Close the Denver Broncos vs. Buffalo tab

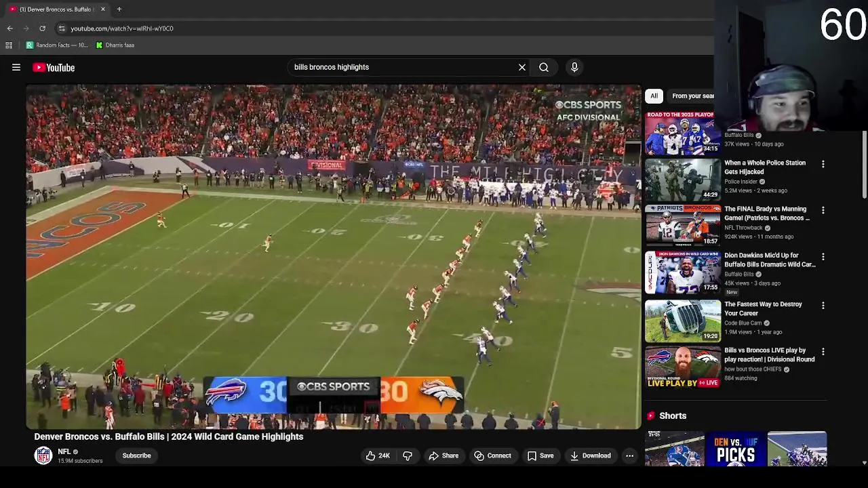point(103,9)
